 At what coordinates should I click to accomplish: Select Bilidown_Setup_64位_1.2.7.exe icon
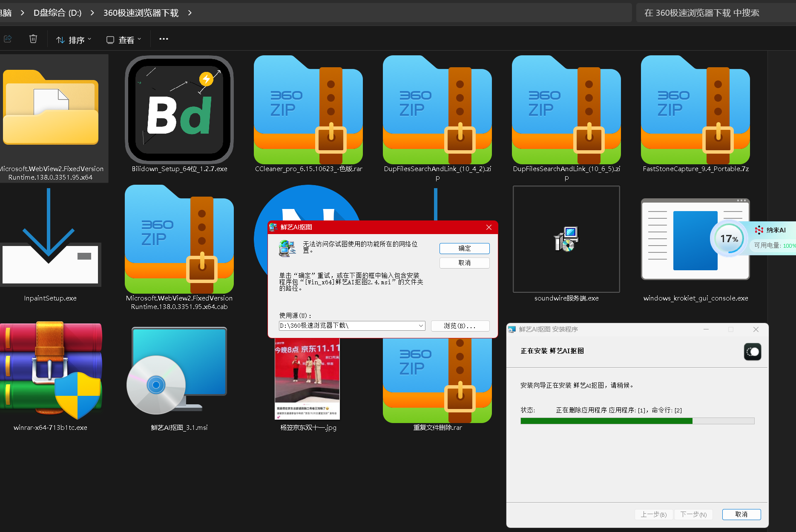179,110
